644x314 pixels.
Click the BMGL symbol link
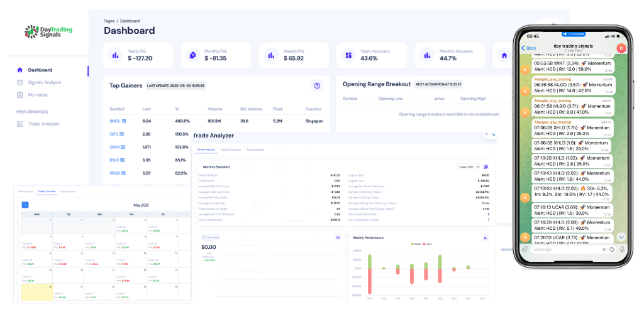tap(114, 121)
